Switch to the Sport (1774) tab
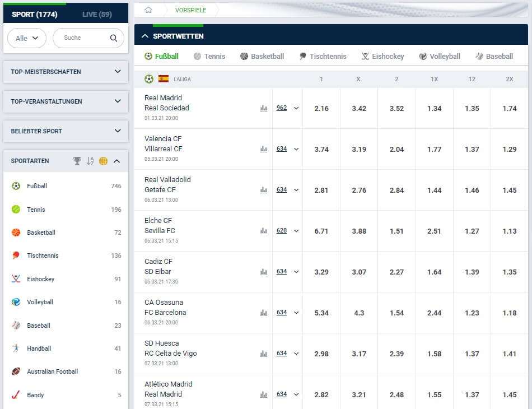This screenshot has height=409, width=532. (35, 14)
